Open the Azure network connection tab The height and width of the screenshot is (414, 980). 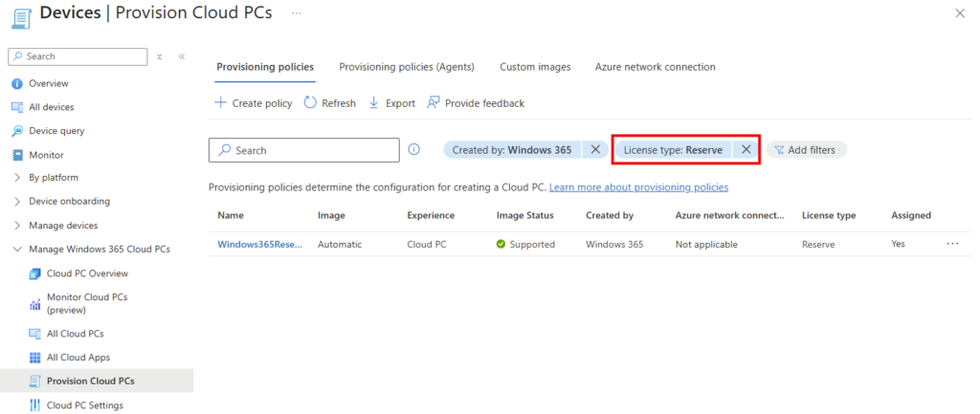pyautogui.click(x=655, y=67)
